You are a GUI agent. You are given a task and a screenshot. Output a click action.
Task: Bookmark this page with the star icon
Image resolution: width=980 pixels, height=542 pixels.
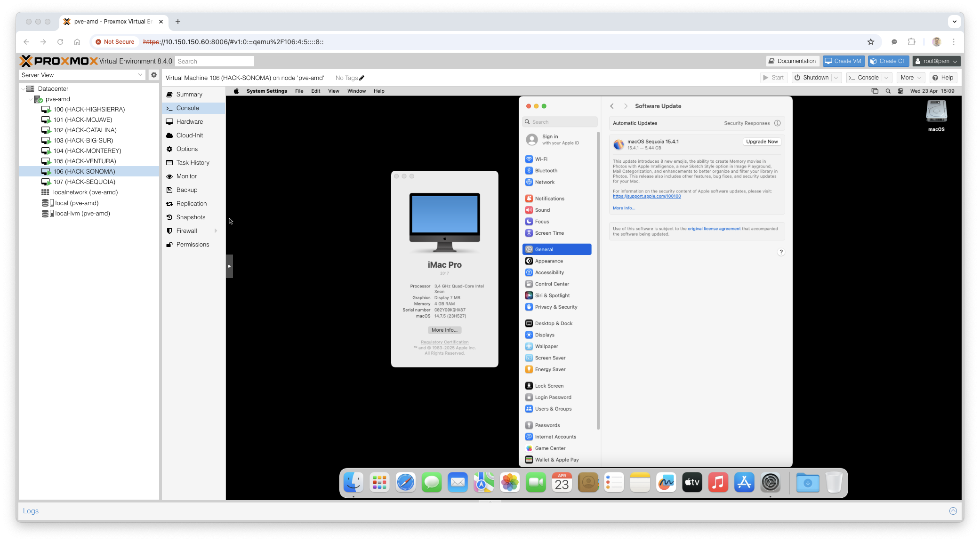coord(870,42)
